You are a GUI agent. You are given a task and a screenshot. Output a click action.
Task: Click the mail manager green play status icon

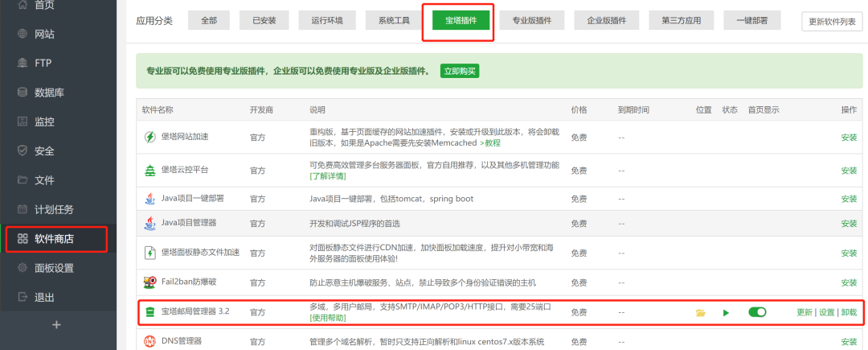coord(726,313)
